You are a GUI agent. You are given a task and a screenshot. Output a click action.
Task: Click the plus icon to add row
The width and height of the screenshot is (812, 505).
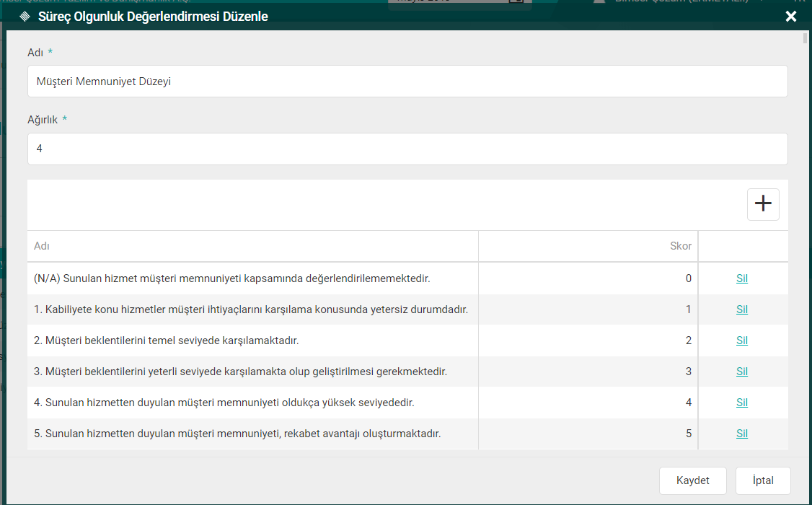[x=763, y=204]
